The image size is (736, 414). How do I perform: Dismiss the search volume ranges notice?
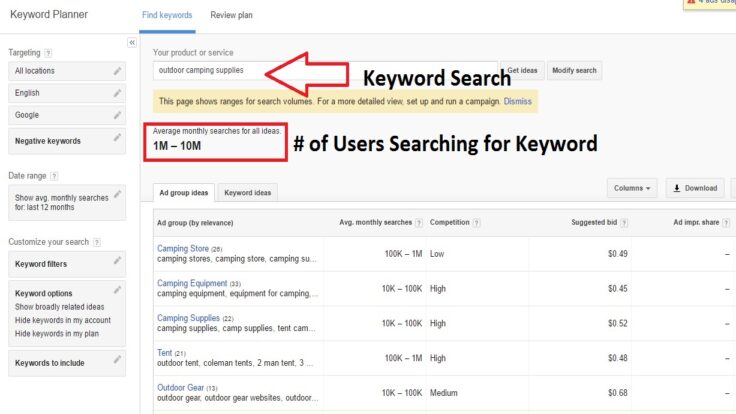(x=518, y=101)
